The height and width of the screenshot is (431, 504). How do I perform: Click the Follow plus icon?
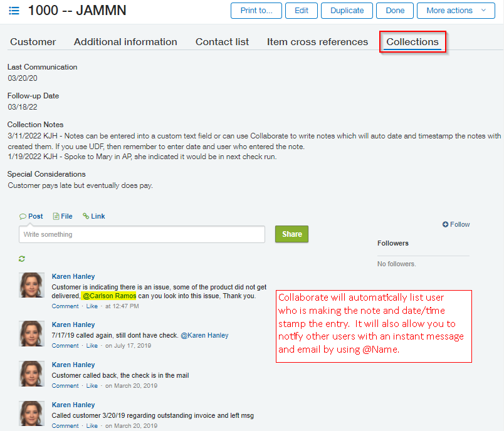pos(445,224)
